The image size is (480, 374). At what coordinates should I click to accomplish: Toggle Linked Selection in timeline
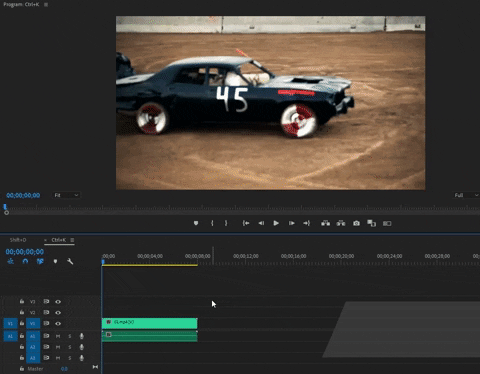(40, 261)
